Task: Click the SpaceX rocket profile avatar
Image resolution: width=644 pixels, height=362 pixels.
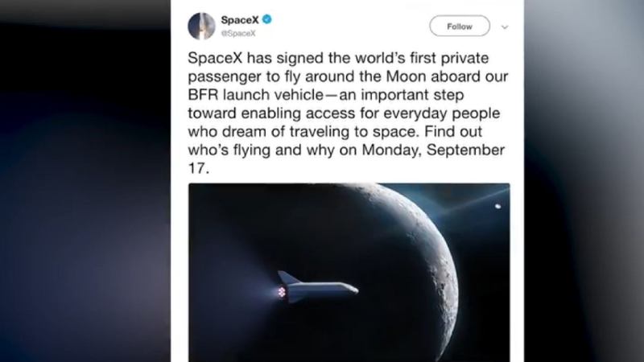Action: pyautogui.click(x=200, y=27)
